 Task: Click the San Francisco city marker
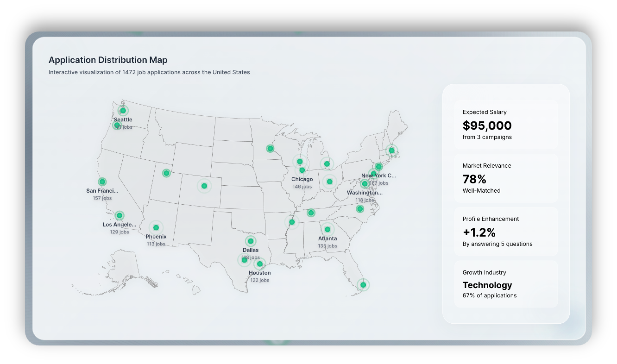(102, 182)
